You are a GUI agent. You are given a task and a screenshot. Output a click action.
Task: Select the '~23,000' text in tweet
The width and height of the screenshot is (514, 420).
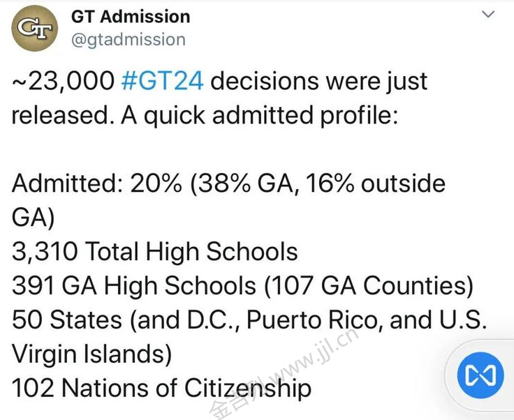[63, 81]
